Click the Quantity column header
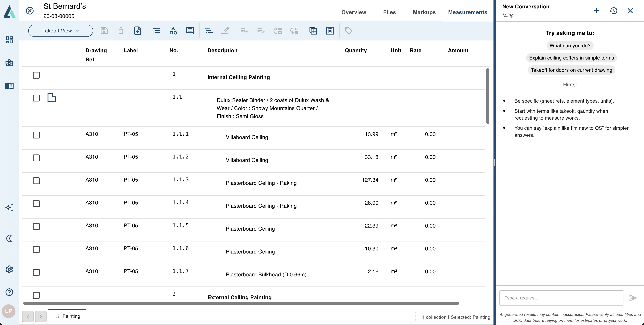 (x=356, y=51)
